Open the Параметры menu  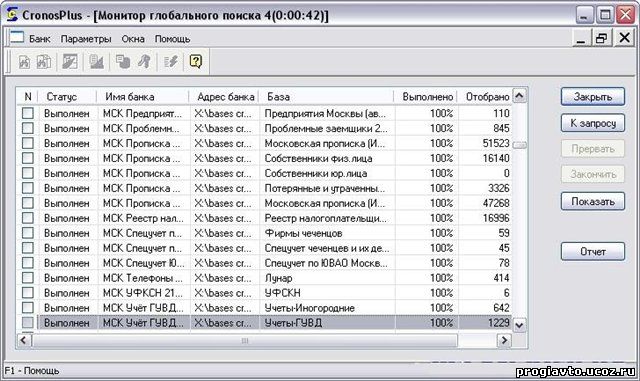pos(86,39)
